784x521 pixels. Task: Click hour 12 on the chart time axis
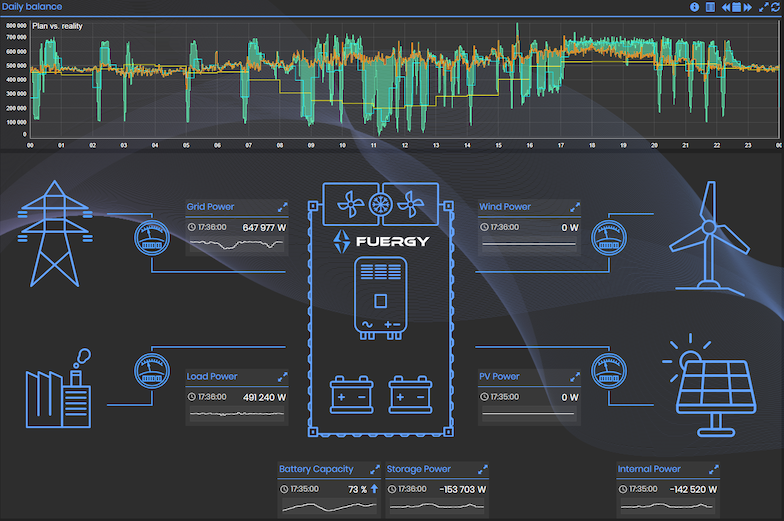point(405,145)
